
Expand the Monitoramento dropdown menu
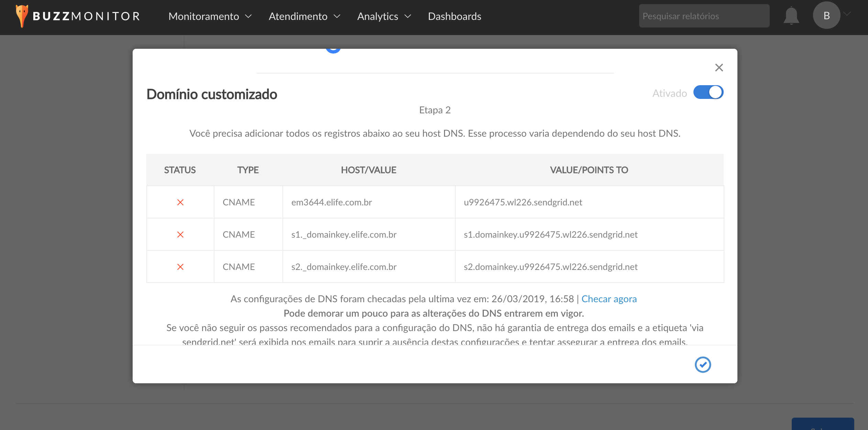point(210,16)
